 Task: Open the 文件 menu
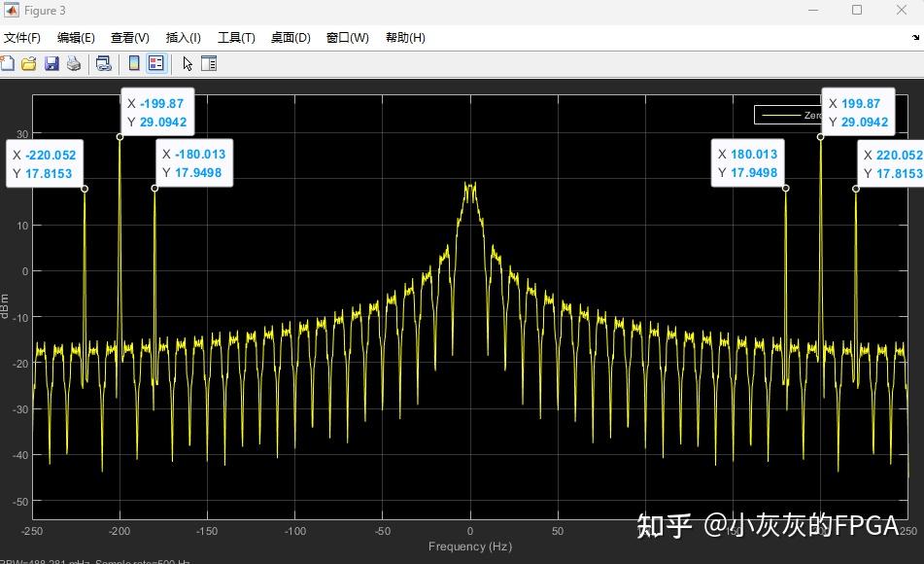(x=23, y=38)
